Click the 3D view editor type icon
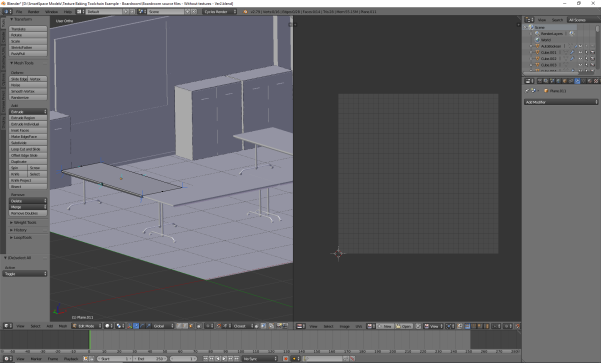 click(8, 326)
